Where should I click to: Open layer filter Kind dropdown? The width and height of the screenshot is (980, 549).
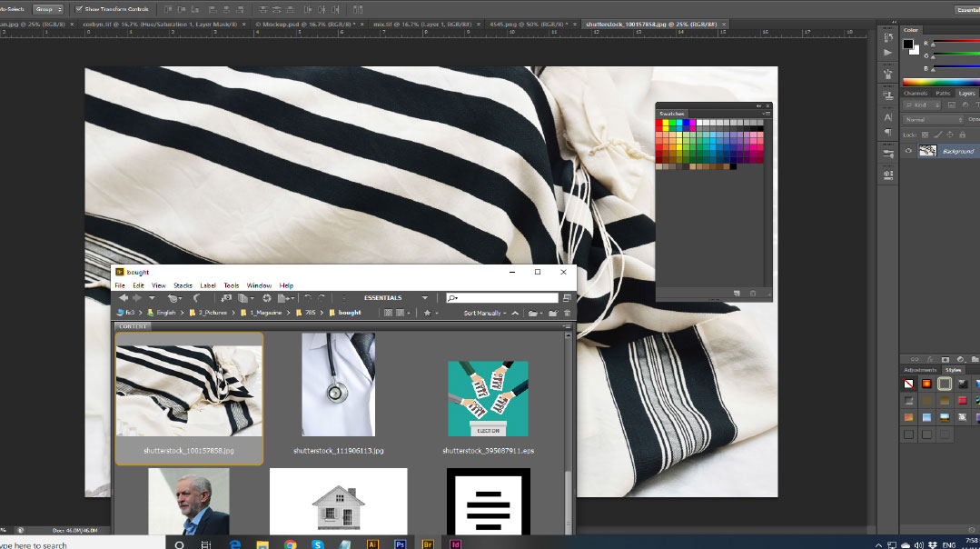click(923, 105)
